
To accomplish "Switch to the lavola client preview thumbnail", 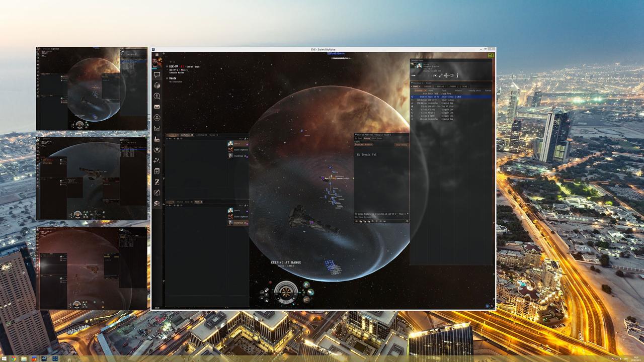I will (x=92, y=178).
